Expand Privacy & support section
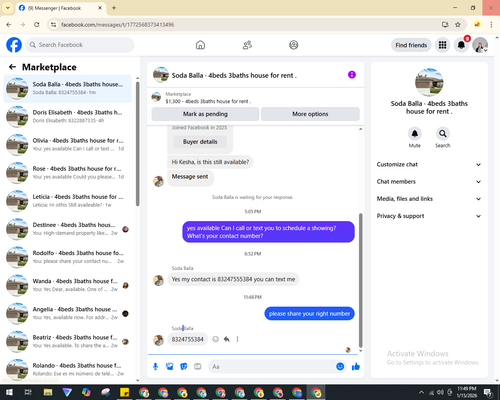The width and height of the screenshot is (500, 400). pyautogui.click(x=429, y=216)
